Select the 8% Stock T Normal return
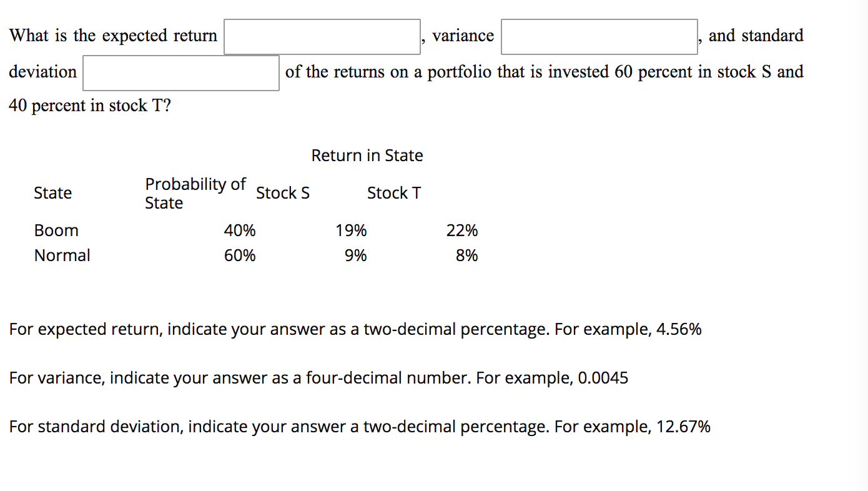 [467, 255]
